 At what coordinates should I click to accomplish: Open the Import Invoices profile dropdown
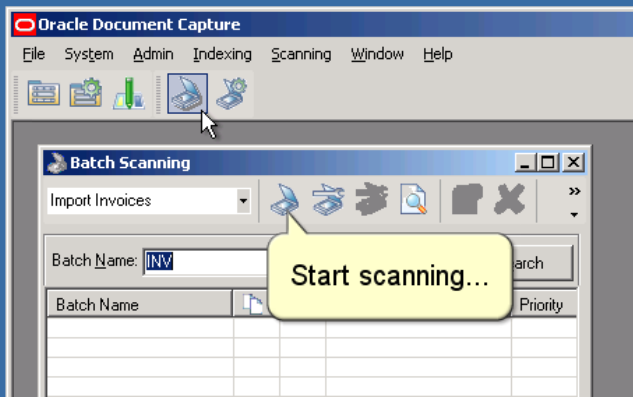(243, 201)
